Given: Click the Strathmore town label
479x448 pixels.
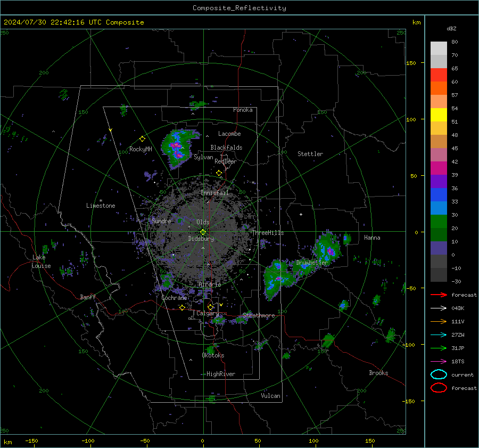Looking at the screenshot, I should point(259,315).
